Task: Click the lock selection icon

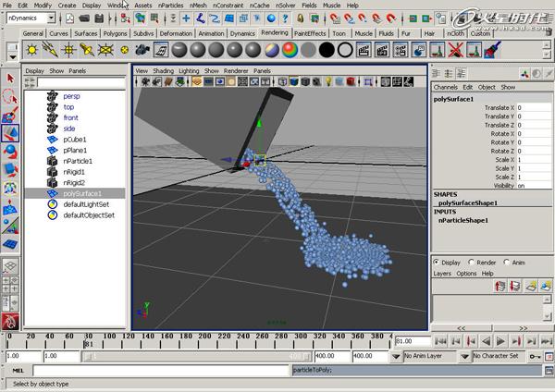Action: pos(300,18)
